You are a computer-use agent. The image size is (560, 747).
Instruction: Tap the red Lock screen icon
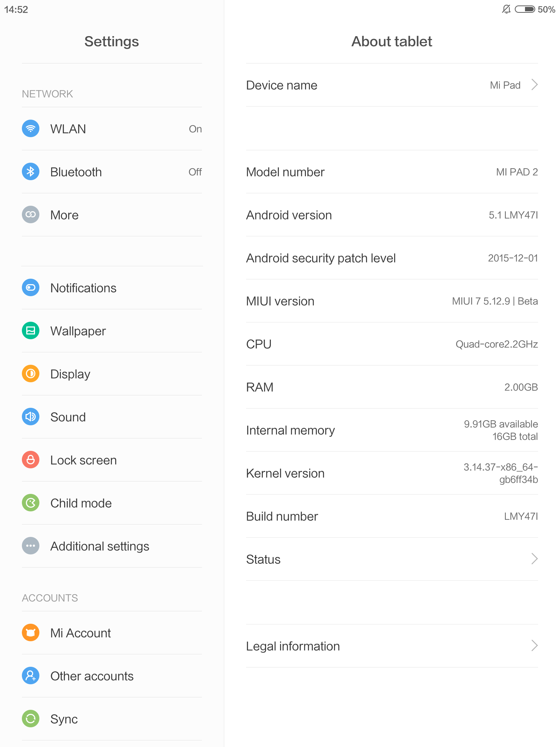click(31, 460)
